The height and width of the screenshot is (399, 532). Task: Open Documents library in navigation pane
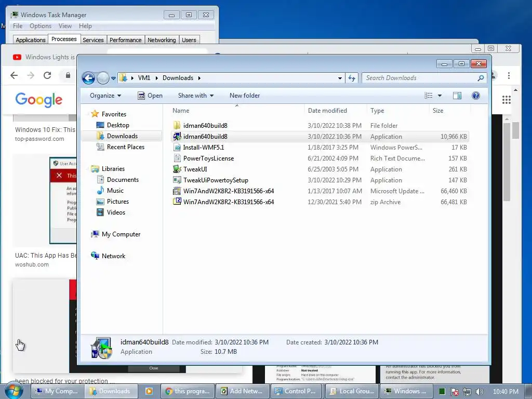pyautogui.click(x=118, y=179)
